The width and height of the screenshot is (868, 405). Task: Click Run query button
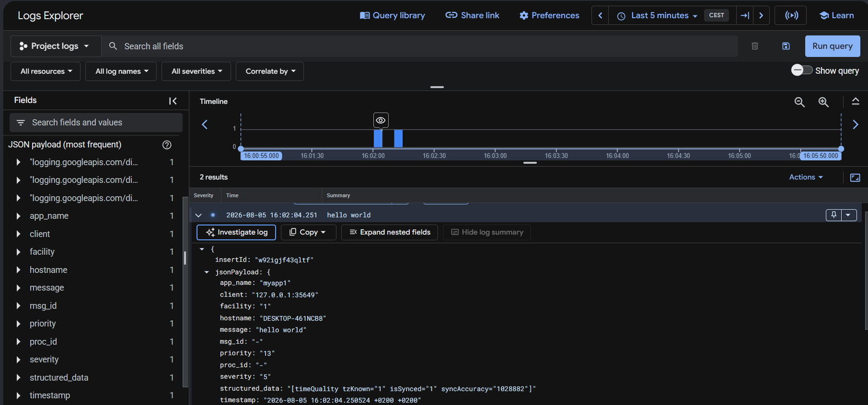point(833,46)
